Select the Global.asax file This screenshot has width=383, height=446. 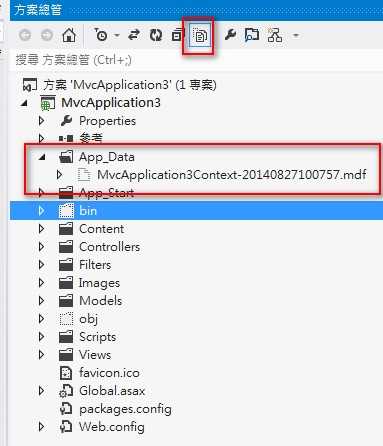click(x=112, y=391)
